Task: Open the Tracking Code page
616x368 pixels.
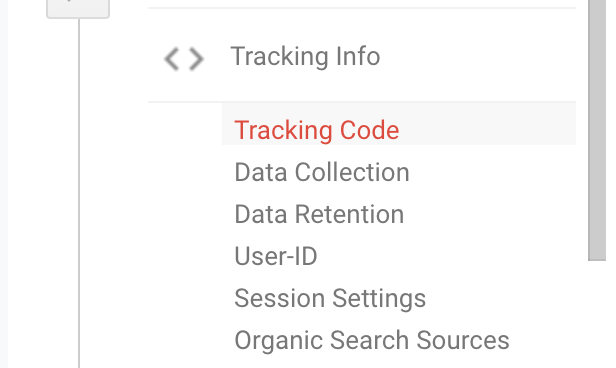Action: tap(317, 130)
